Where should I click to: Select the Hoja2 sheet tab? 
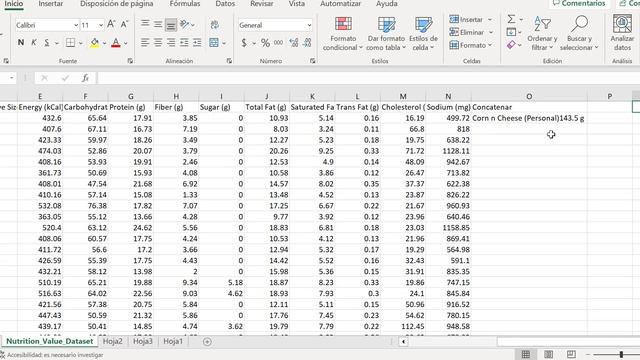112,341
